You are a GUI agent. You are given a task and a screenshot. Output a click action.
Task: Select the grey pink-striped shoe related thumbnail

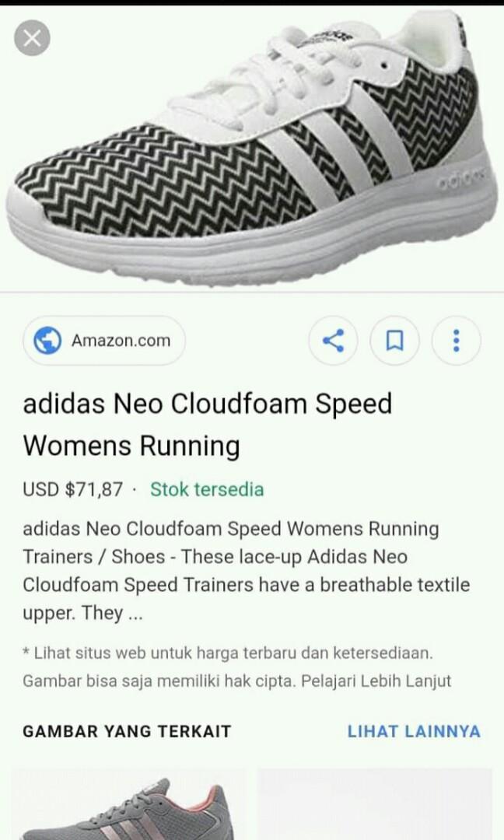[x=129, y=804]
